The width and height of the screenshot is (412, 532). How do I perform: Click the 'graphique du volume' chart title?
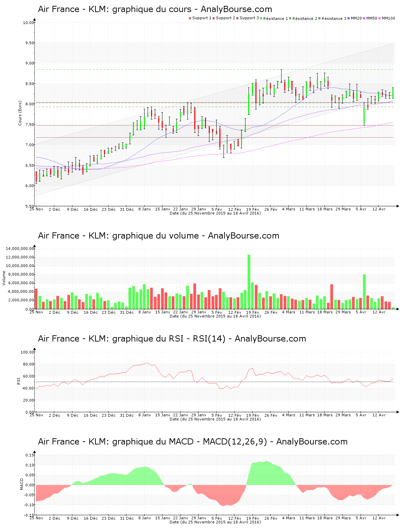click(x=159, y=236)
